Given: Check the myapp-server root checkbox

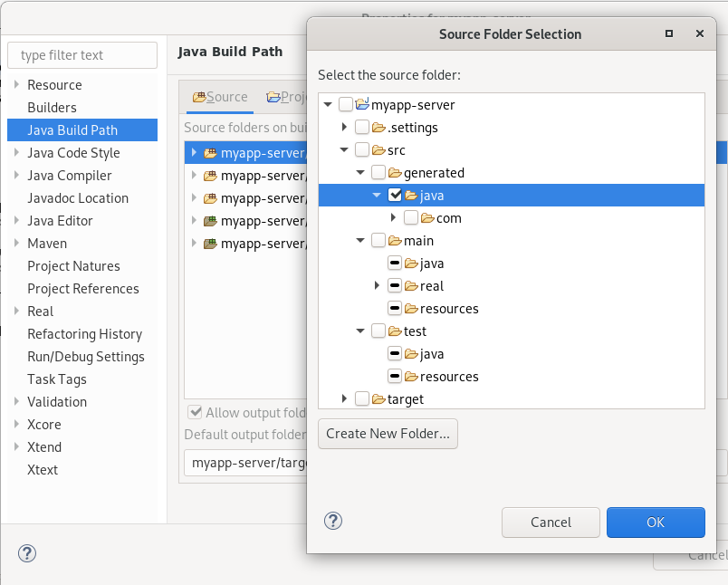Looking at the screenshot, I should point(346,104).
